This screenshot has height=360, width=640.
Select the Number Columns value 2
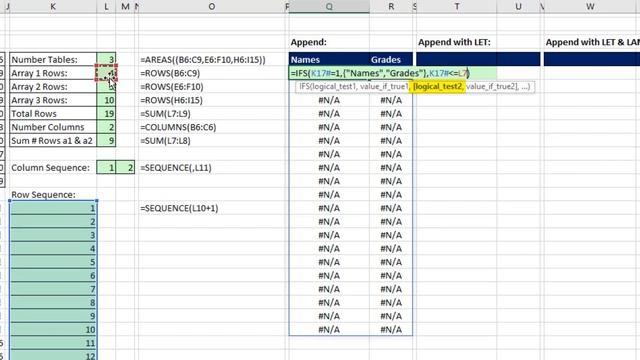106,127
